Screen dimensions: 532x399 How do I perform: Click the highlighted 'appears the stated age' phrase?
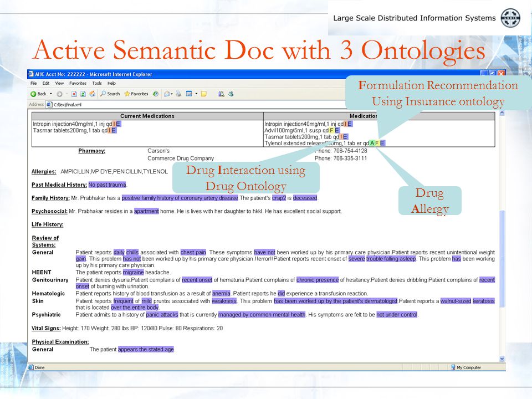[x=146, y=349]
